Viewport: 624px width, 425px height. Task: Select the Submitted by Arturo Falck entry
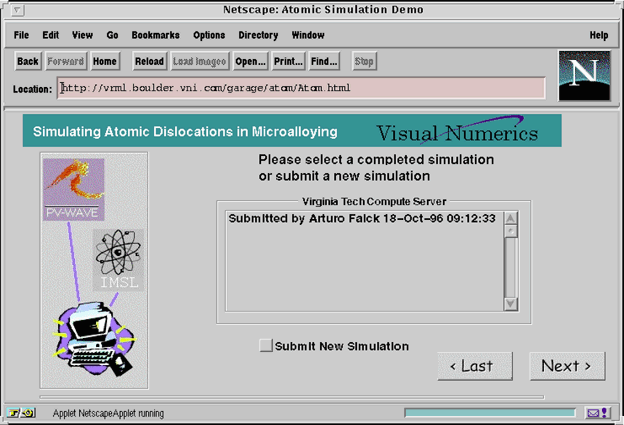tap(362, 218)
